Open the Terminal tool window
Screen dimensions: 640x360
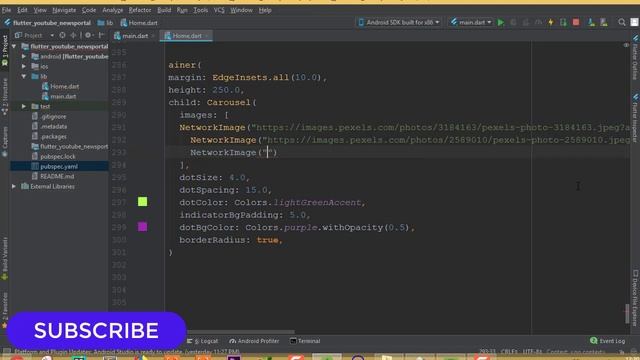point(305,341)
